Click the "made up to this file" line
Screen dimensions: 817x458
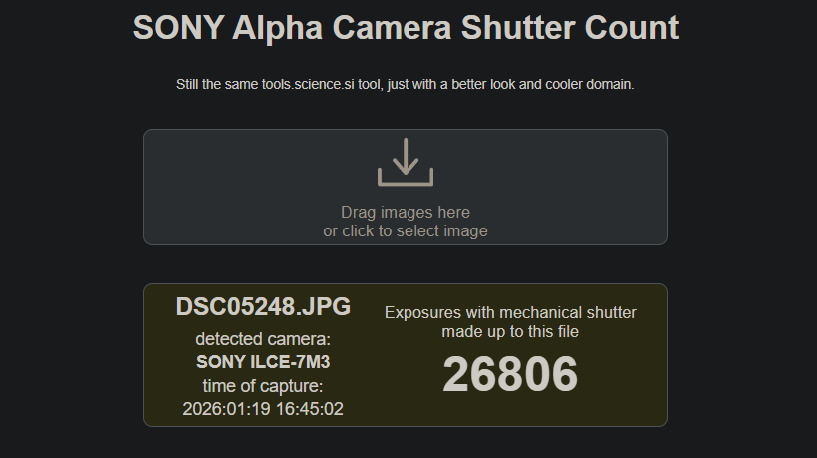pos(510,332)
